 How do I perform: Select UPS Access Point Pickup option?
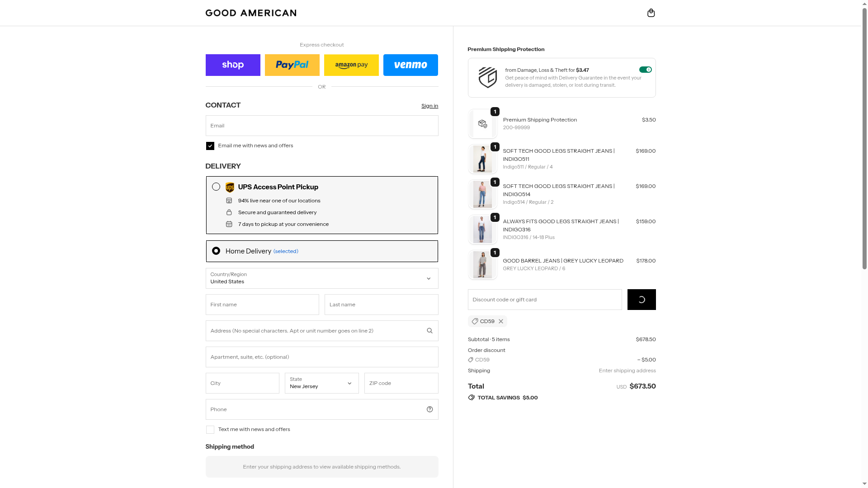coord(216,187)
